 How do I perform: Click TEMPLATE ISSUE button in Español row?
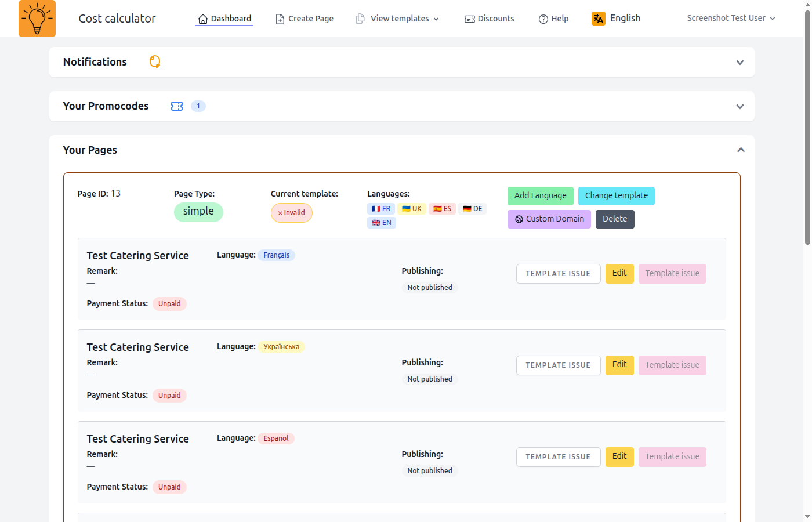pyautogui.click(x=559, y=457)
